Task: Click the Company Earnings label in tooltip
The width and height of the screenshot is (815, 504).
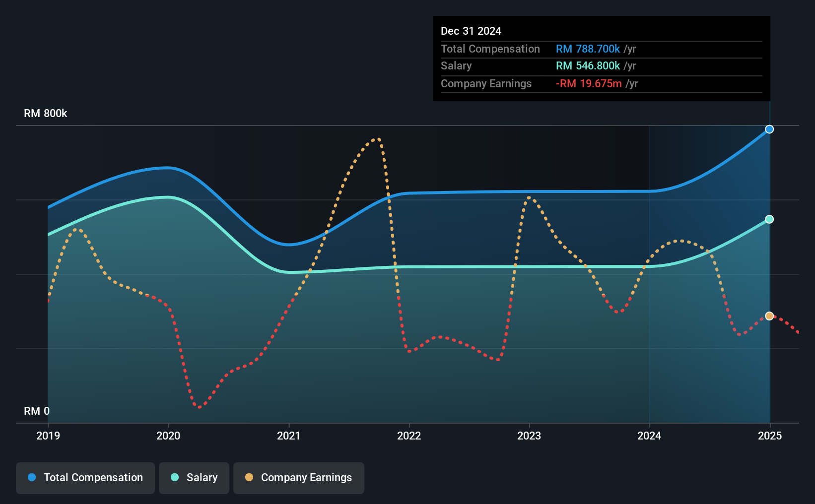Action: [x=486, y=84]
